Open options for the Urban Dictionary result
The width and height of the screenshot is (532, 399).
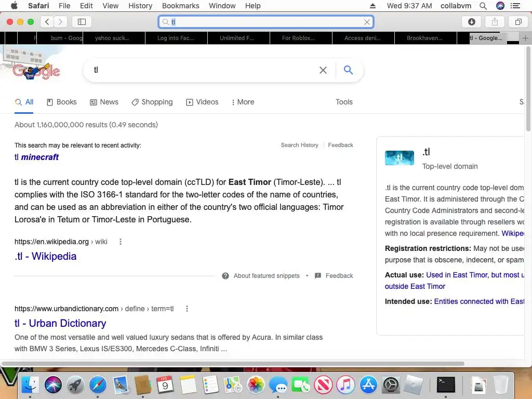tap(187, 309)
